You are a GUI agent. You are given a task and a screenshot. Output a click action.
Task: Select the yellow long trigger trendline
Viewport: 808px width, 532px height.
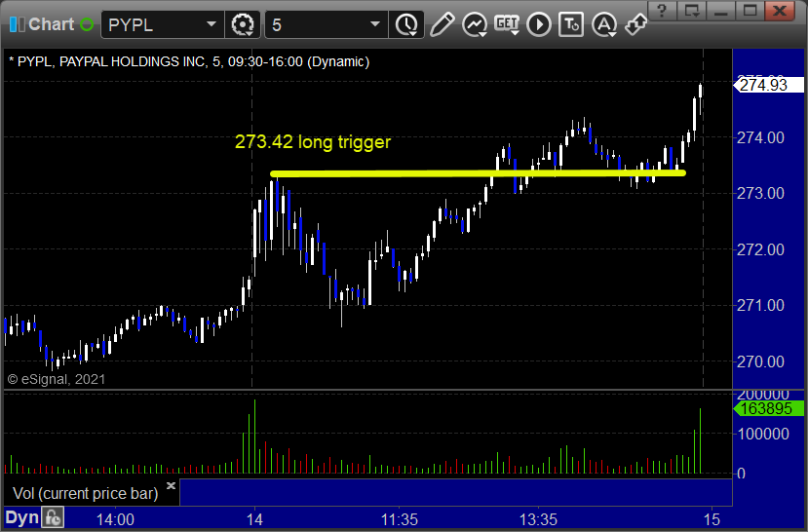478,173
